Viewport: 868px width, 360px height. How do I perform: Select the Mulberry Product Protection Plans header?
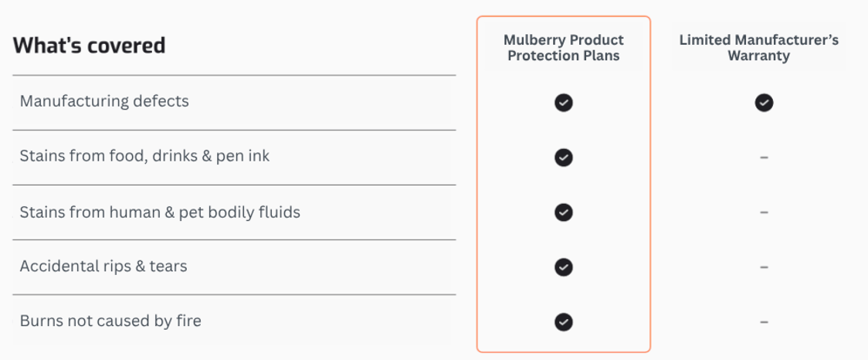point(564,48)
